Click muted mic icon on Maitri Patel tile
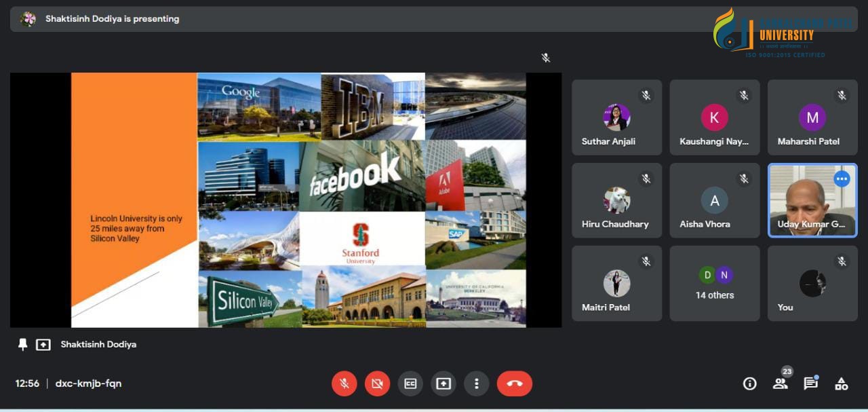868x412 pixels. (646, 261)
